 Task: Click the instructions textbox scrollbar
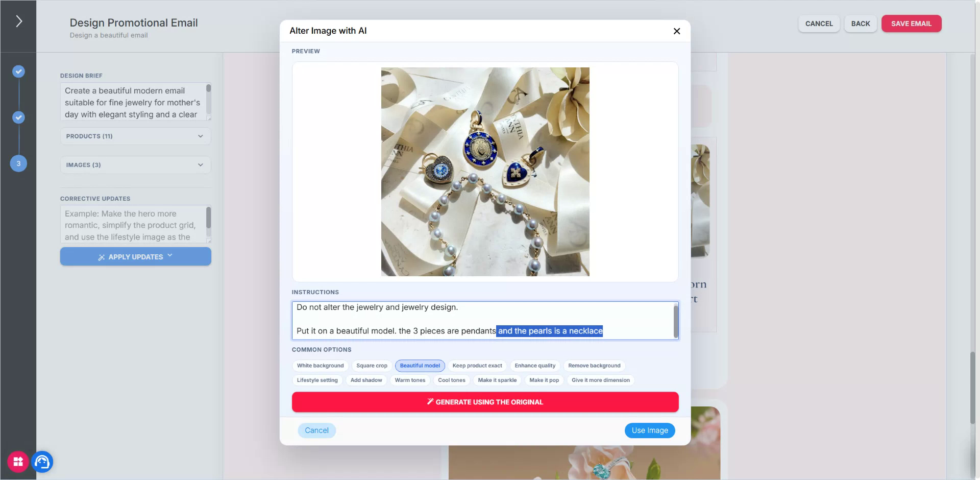point(676,321)
